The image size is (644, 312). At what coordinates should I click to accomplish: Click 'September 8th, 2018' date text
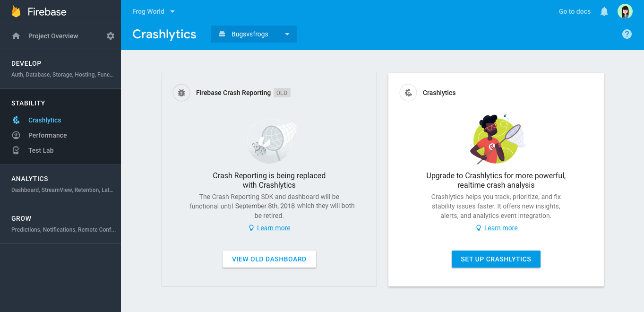265,206
